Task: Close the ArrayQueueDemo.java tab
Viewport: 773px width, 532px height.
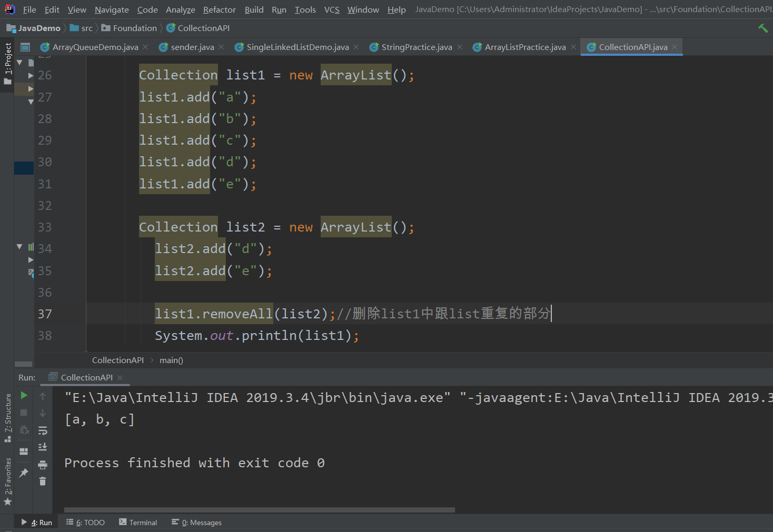Action: 145,47
